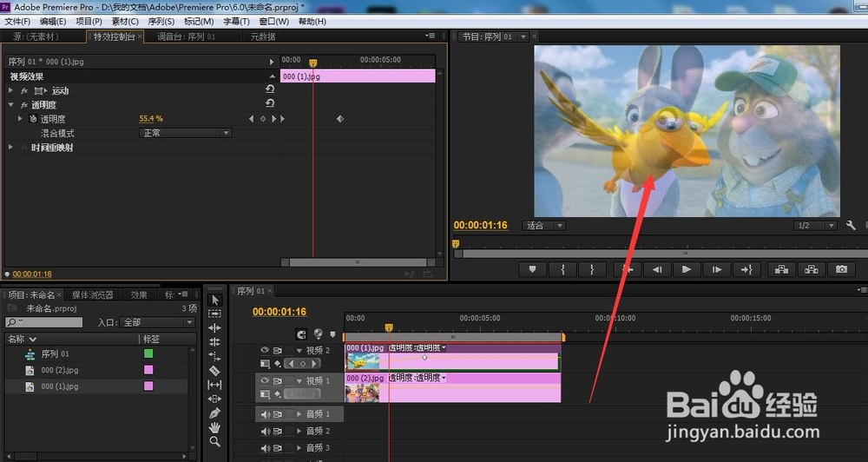This screenshot has width=868, height=462.
Task: Open the zoom Fit dropdown
Action: [x=543, y=226]
